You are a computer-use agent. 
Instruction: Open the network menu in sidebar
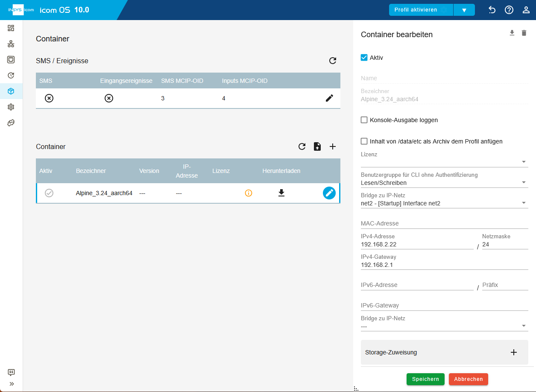[11, 44]
